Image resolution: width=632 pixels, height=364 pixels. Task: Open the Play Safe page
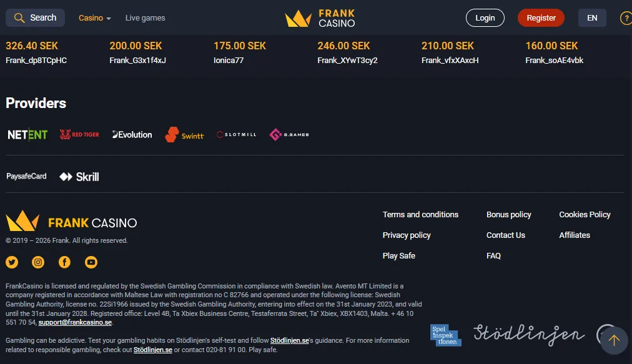pyautogui.click(x=398, y=255)
